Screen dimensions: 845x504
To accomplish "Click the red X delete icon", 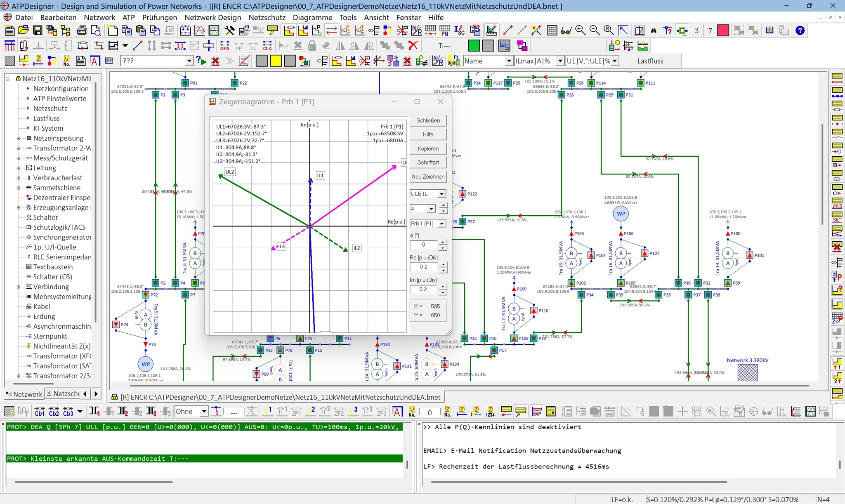I will [x=413, y=46].
